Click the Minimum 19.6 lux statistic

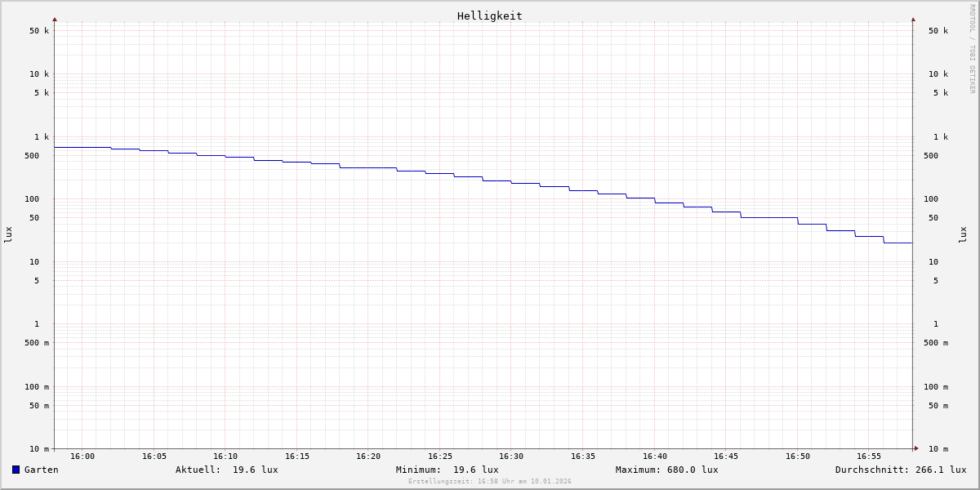pos(447,470)
